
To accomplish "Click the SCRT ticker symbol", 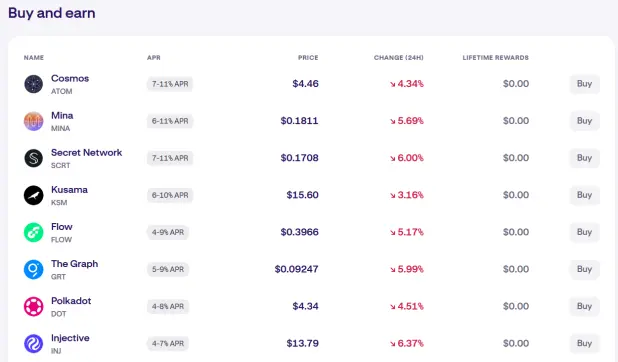I will [x=61, y=166].
